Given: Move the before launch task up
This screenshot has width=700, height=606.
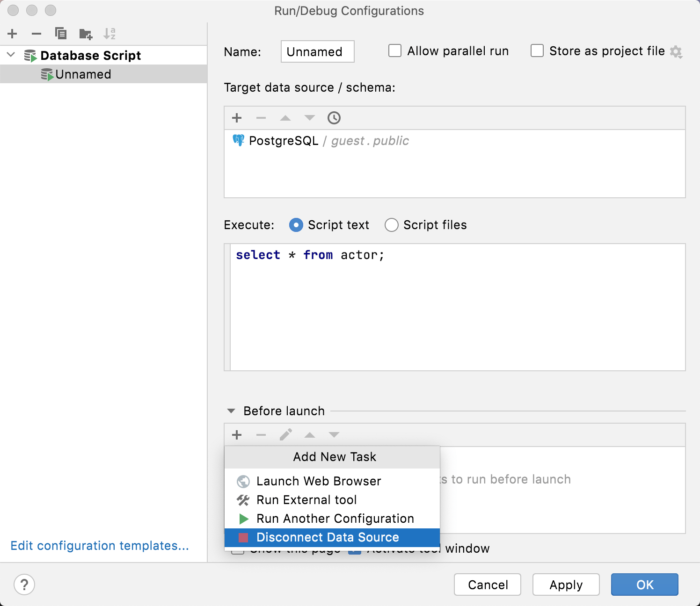Looking at the screenshot, I should pyautogui.click(x=310, y=435).
